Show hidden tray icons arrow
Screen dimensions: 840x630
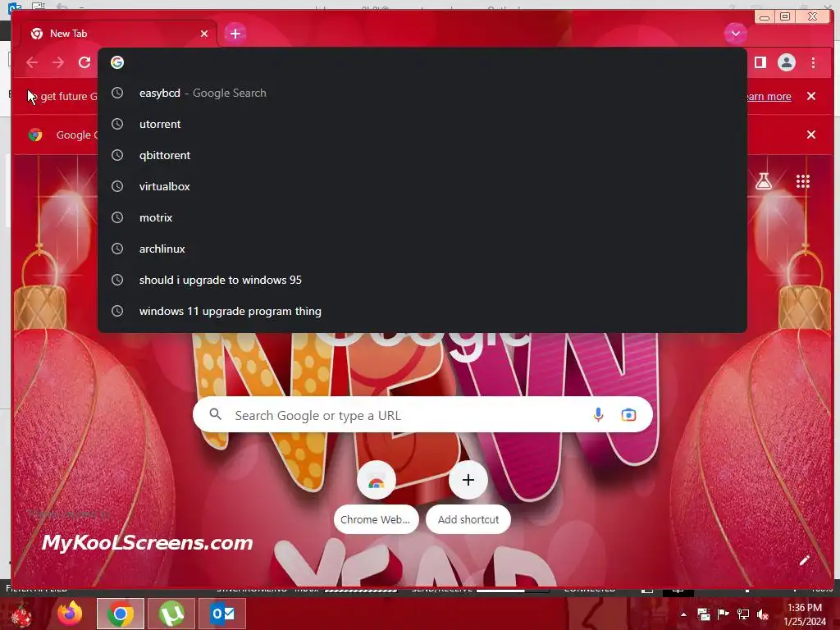click(x=683, y=614)
